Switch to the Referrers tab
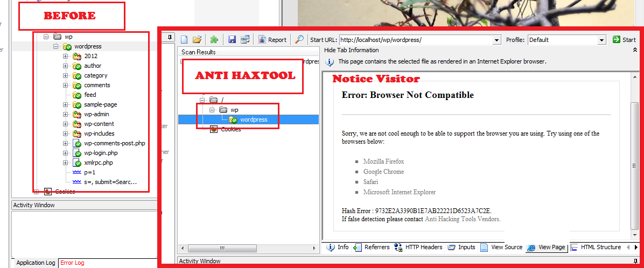This screenshot has width=644, height=268. (x=372, y=247)
